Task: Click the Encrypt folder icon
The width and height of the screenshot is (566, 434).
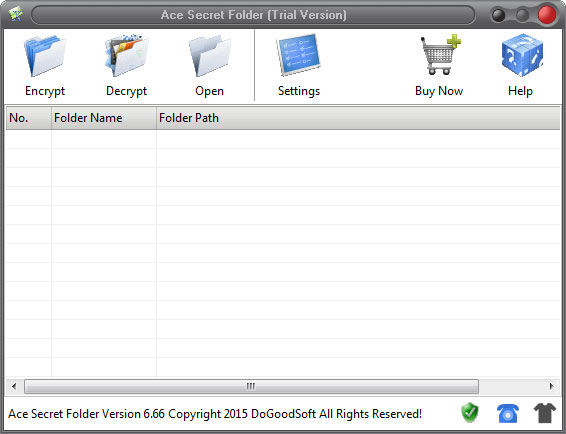Action: (x=45, y=56)
